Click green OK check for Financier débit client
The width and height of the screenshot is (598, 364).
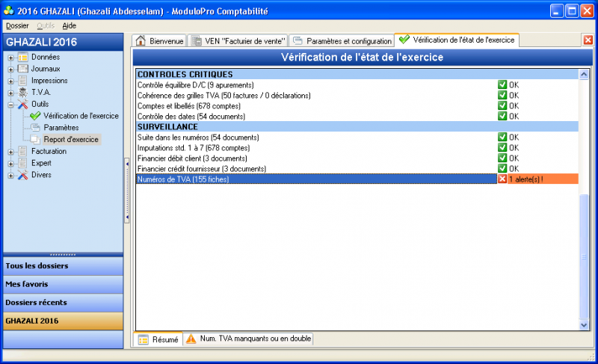(x=502, y=158)
